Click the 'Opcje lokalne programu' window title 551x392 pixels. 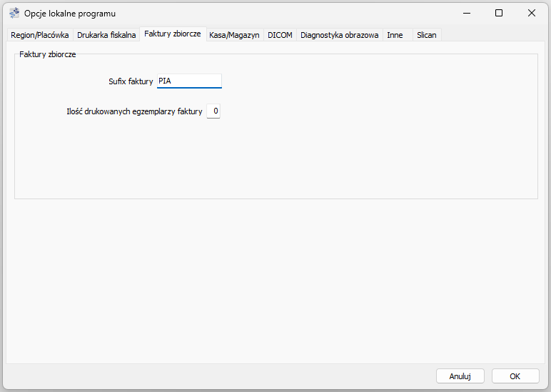(70, 13)
